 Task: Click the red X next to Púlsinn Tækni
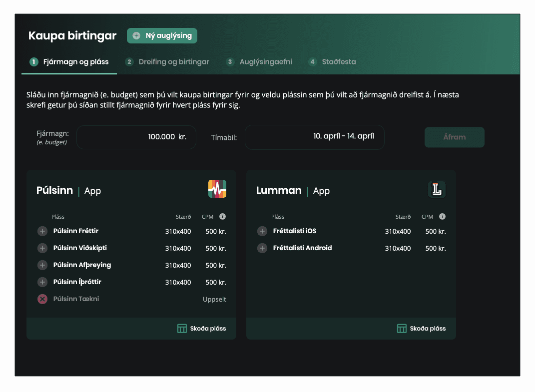[x=42, y=299]
